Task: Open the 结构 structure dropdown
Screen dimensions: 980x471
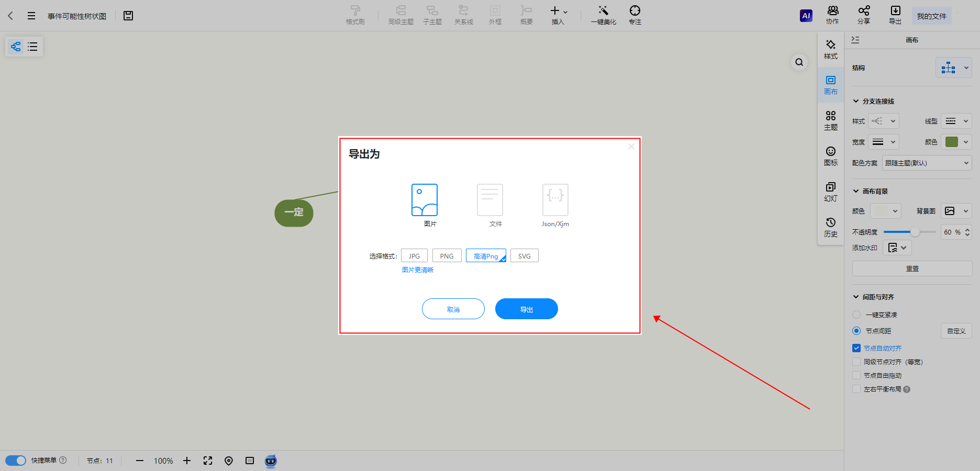Action: (953, 68)
